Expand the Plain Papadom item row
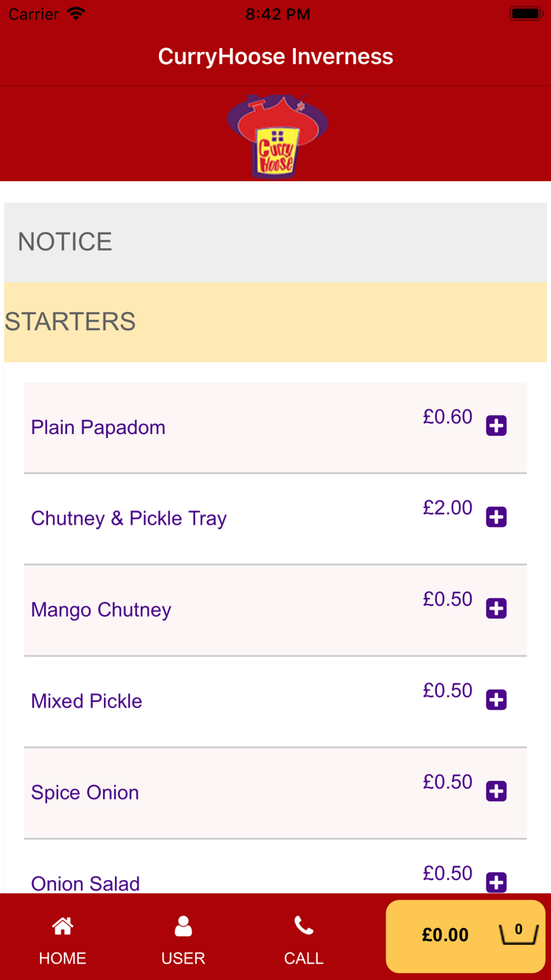551x980 pixels. pos(98,426)
